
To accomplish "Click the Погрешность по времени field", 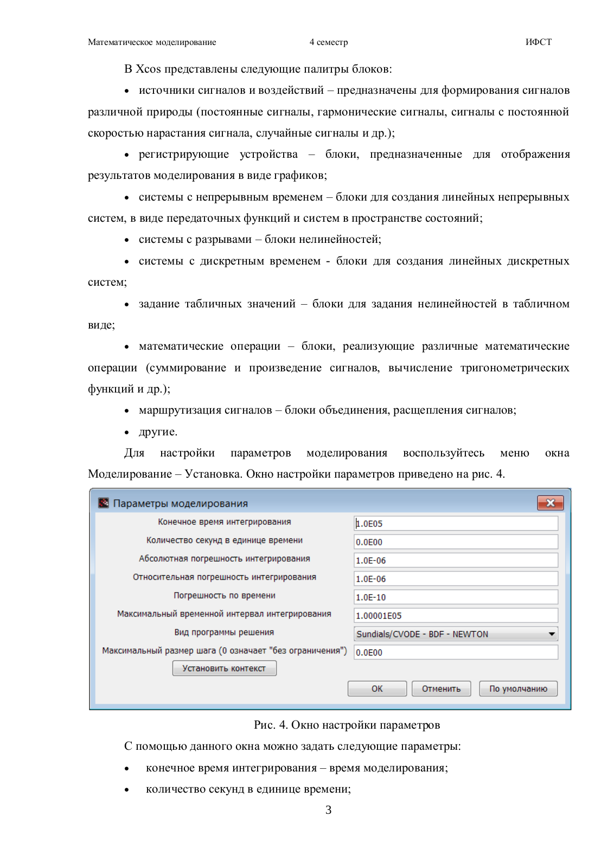I will coord(456,597).
